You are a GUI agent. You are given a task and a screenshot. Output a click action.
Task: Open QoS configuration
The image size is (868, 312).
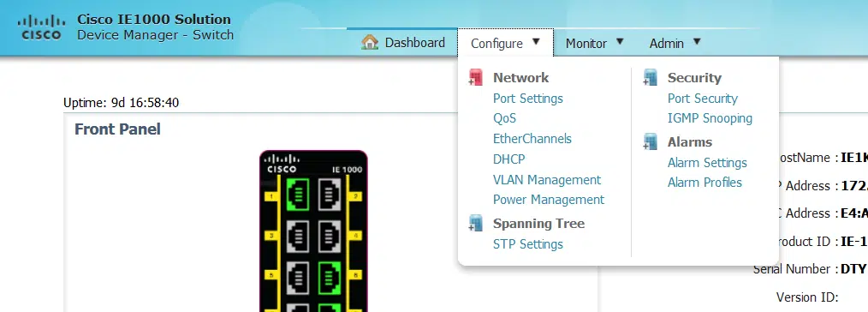pyautogui.click(x=504, y=118)
